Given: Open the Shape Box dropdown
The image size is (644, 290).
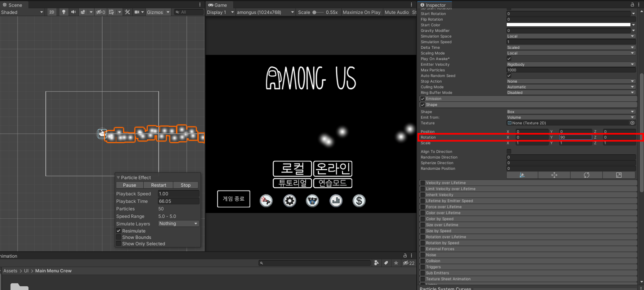Looking at the screenshot, I should tap(571, 112).
